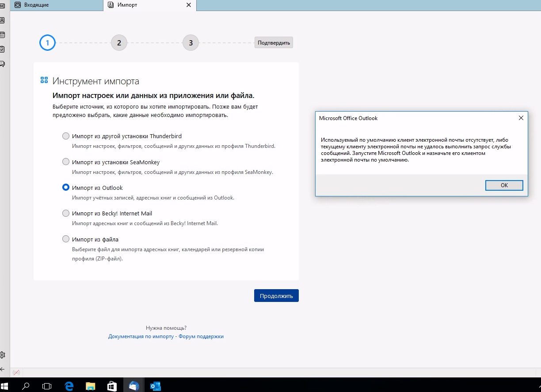The width and height of the screenshot is (541, 392).
Task: Click step 2 in import wizard
Action: pyautogui.click(x=119, y=43)
